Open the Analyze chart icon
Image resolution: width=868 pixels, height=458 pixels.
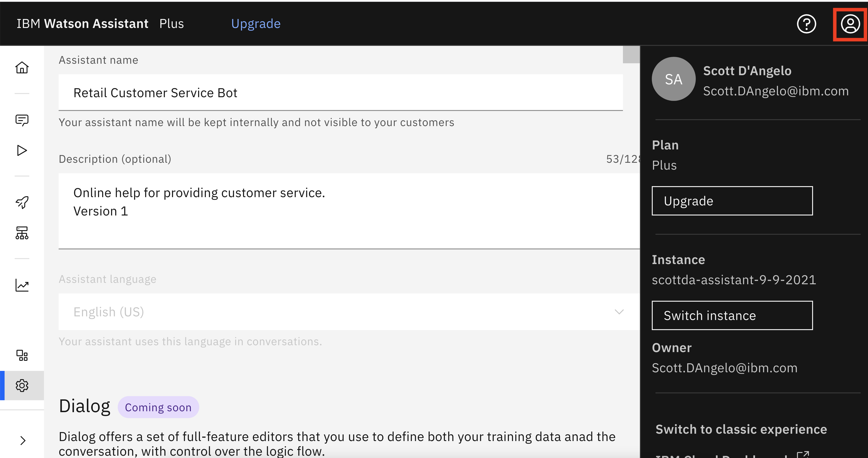coord(22,285)
